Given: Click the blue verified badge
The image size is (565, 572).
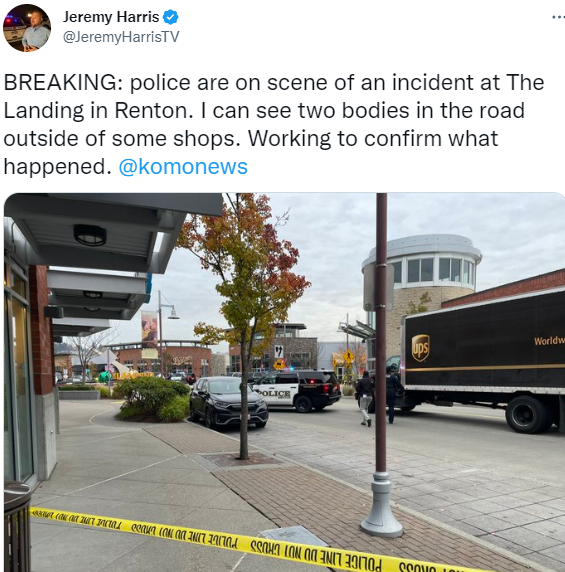Looking at the screenshot, I should pyautogui.click(x=170, y=17).
